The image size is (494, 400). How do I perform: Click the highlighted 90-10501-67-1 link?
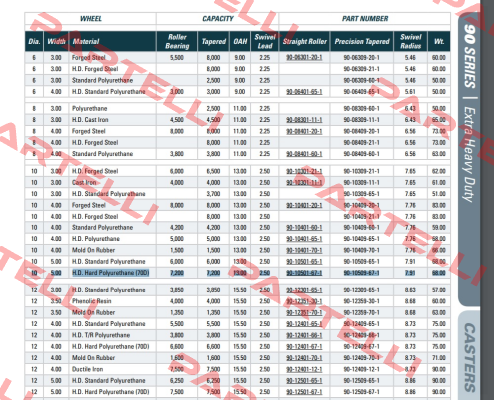(304, 273)
